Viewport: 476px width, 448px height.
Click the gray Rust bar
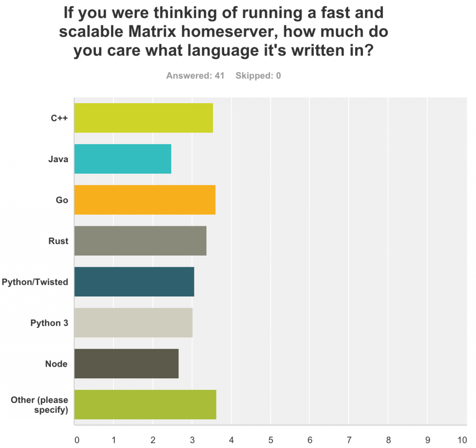point(140,241)
